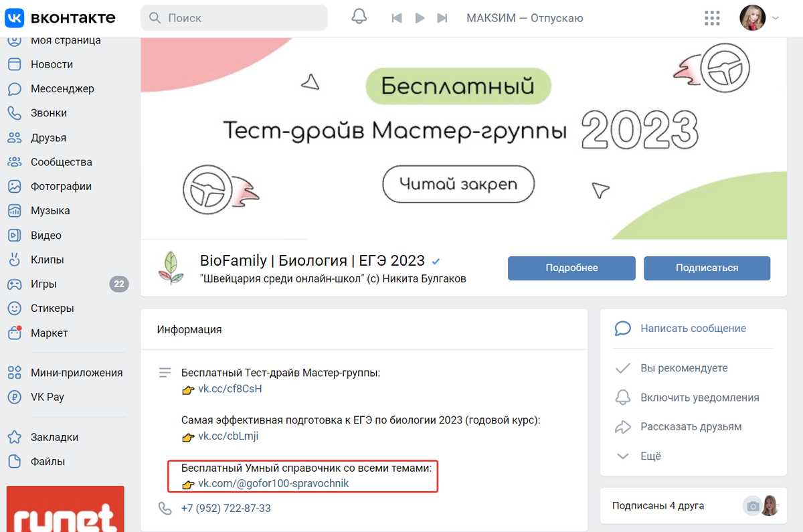The image size is (803, 532).
Task: Click the VK logo in the header
Action: pyautogui.click(x=60, y=17)
